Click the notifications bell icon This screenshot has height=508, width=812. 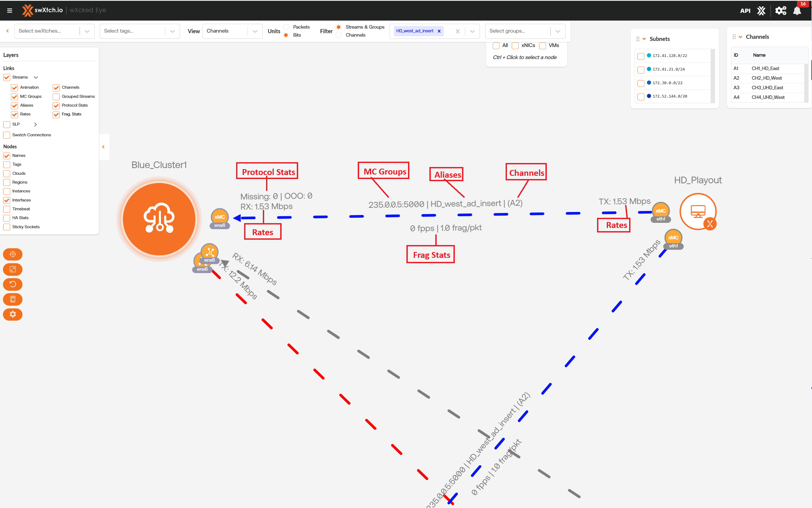coord(797,11)
